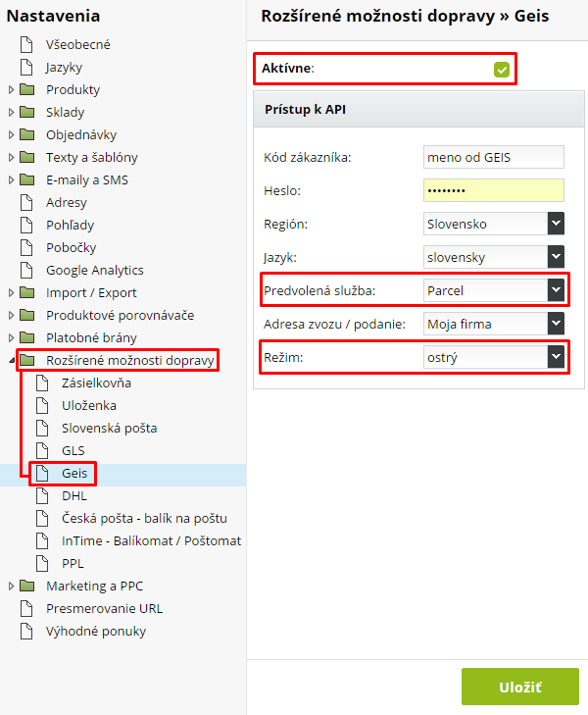The width and height of the screenshot is (588, 715).
Task: Click the Google Analytics page icon
Action: coord(27,270)
